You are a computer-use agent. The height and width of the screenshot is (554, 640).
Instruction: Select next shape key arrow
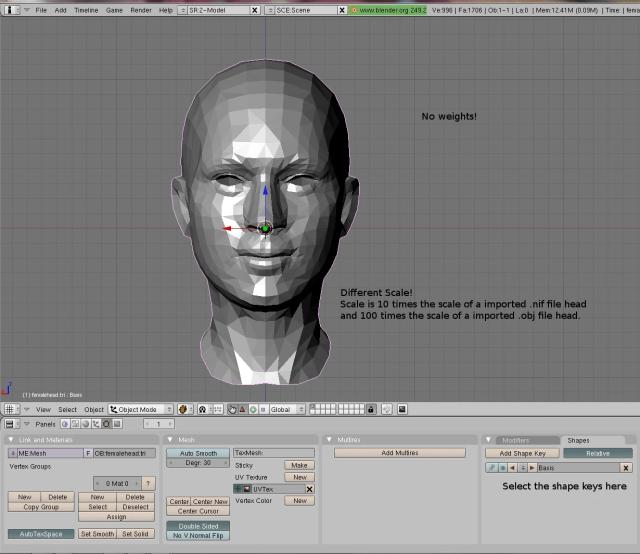[532, 468]
